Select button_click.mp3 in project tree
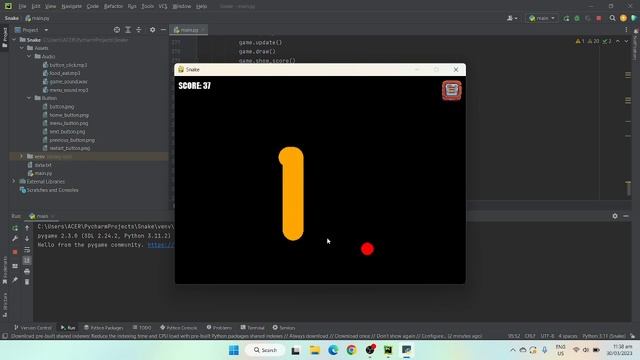 tap(68, 65)
